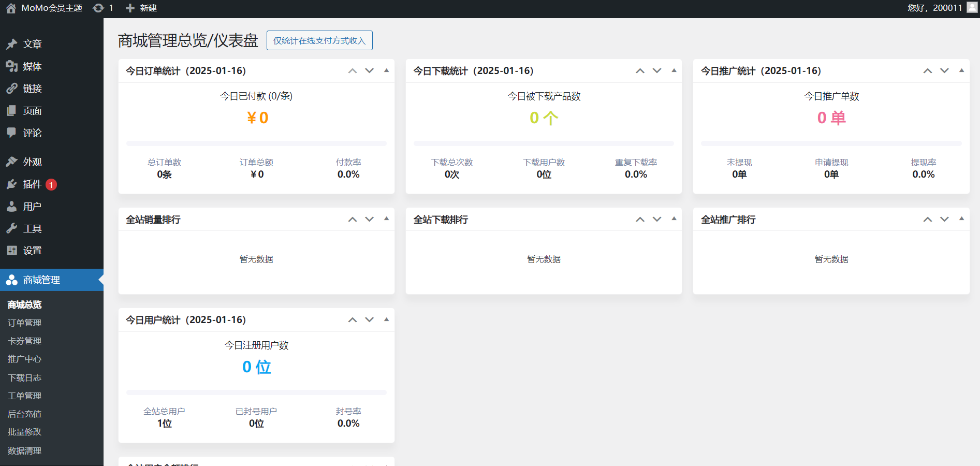Click the 全站总用户 count 1位
This screenshot has height=466, width=980.
(x=164, y=424)
